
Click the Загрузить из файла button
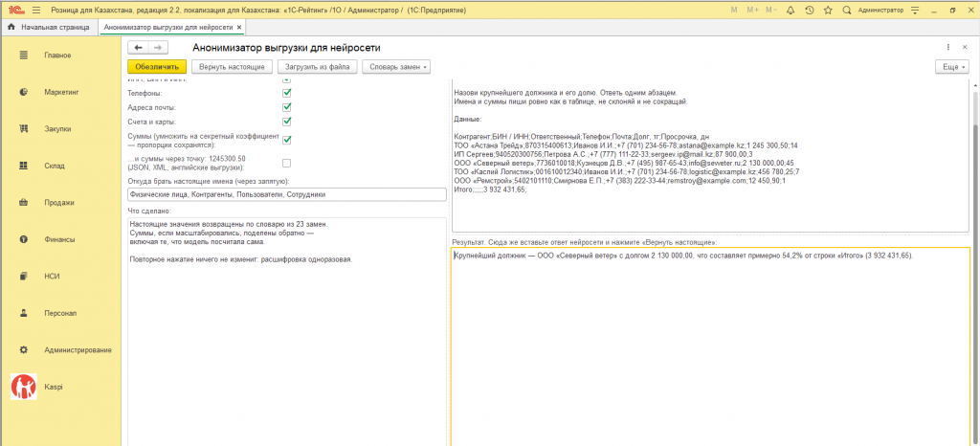point(318,67)
